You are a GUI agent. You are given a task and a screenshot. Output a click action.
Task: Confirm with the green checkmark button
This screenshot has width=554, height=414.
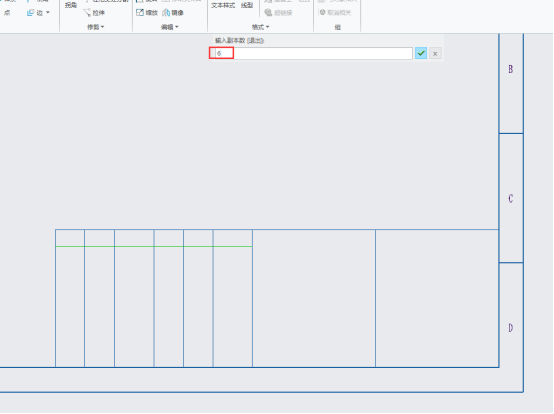[421, 53]
